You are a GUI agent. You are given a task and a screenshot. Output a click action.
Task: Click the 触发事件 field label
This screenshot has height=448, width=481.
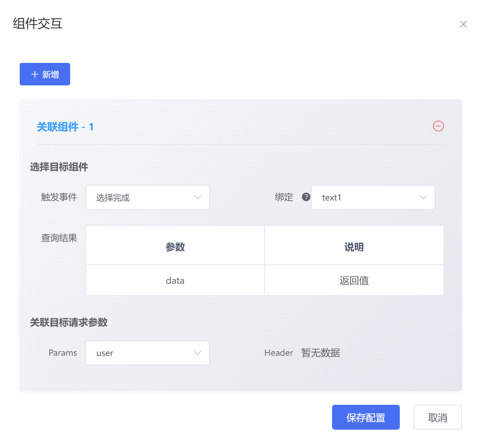[59, 197]
